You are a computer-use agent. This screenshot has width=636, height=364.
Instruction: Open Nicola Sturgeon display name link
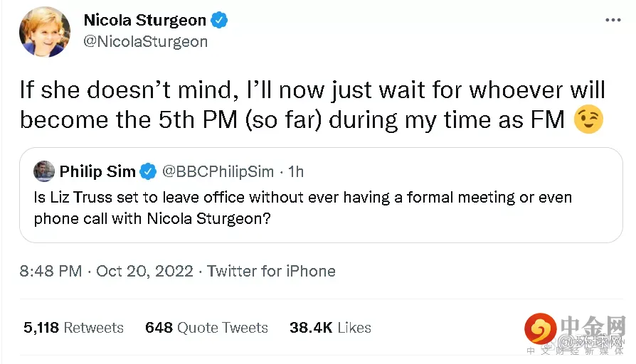click(144, 20)
